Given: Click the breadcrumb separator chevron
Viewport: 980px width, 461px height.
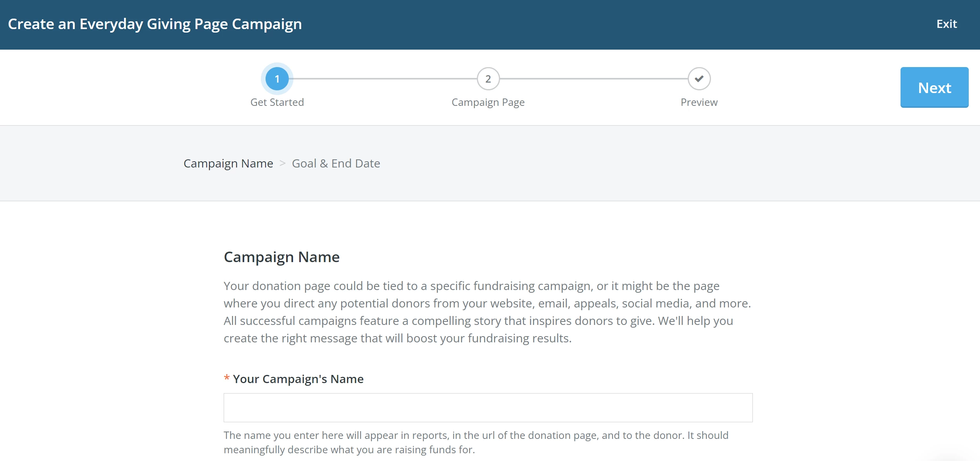Looking at the screenshot, I should (x=283, y=163).
